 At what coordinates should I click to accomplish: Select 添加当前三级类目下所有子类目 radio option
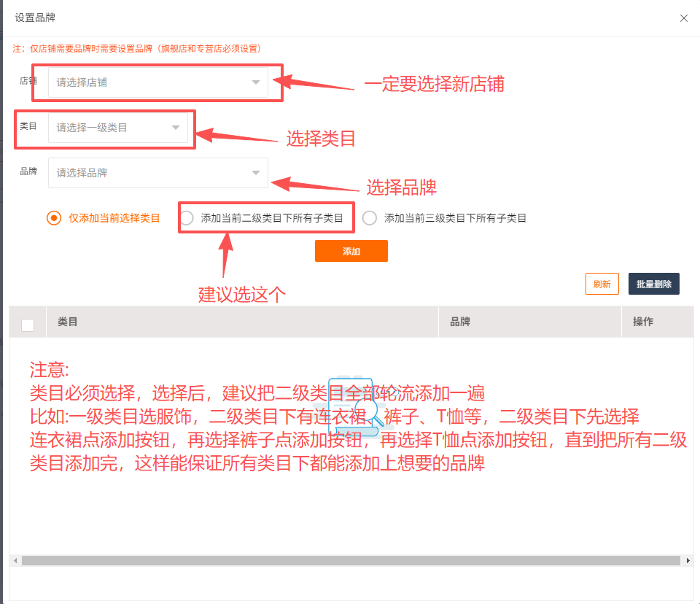370,218
